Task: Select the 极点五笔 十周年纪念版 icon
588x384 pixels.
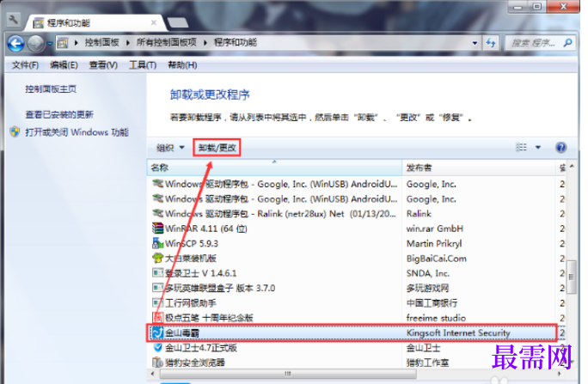Action: pos(158,318)
